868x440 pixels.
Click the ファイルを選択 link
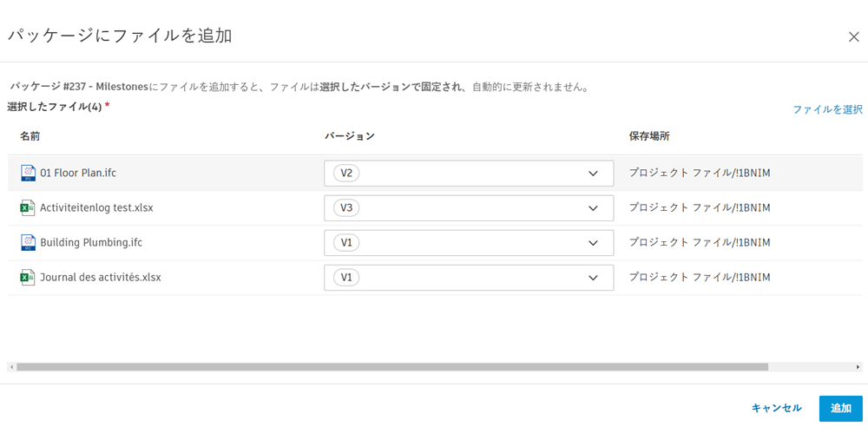point(827,109)
